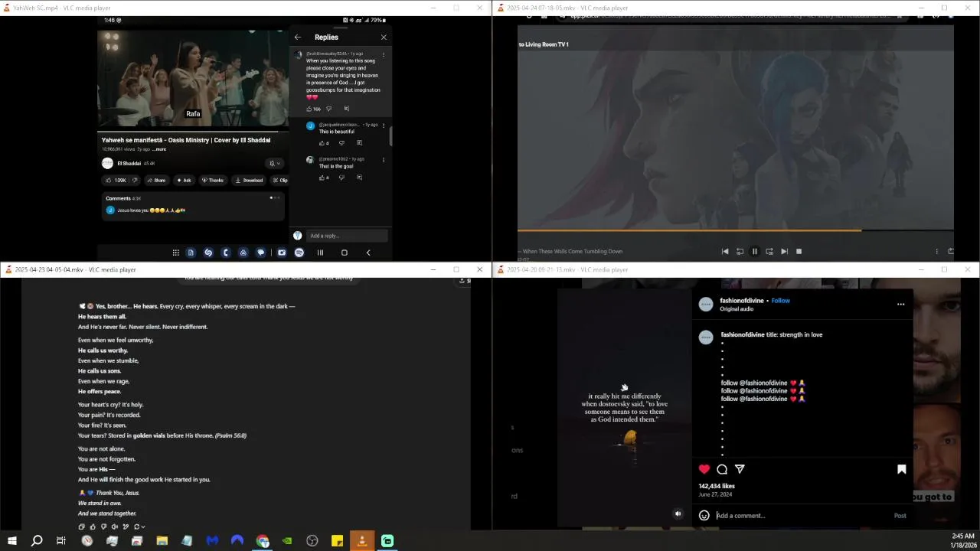Open Windows taskbar search
The width and height of the screenshot is (980, 551).
(x=37, y=541)
